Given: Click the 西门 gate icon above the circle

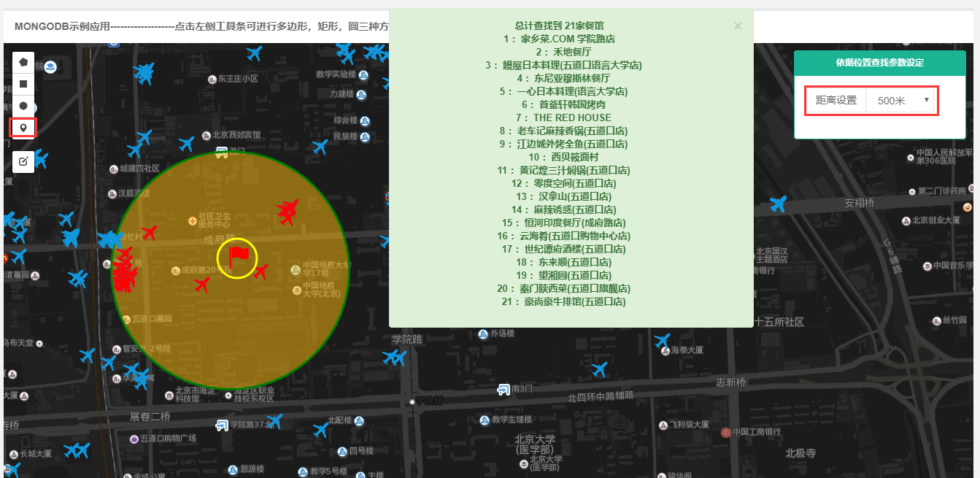Looking at the screenshot, I should pyautogui.click(x=221, y=152).
